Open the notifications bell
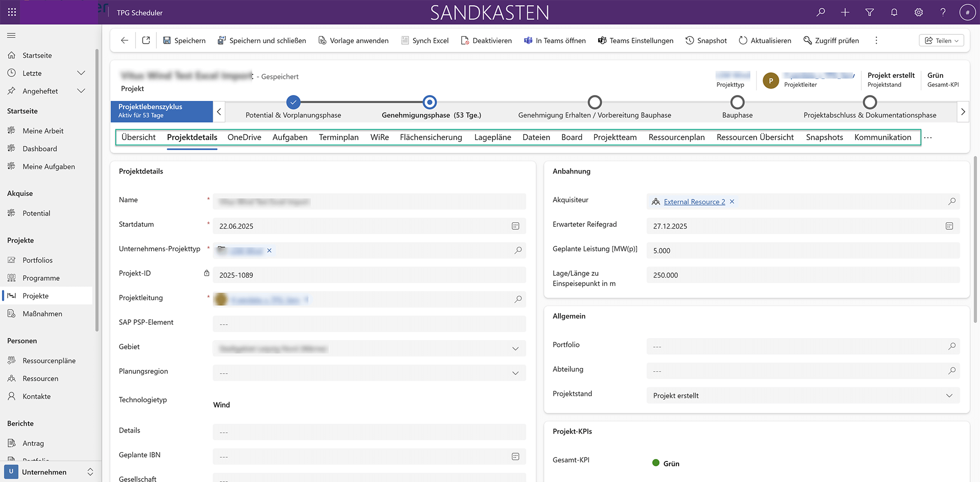The width and height of the screenshot is (980, 482). 894,12
